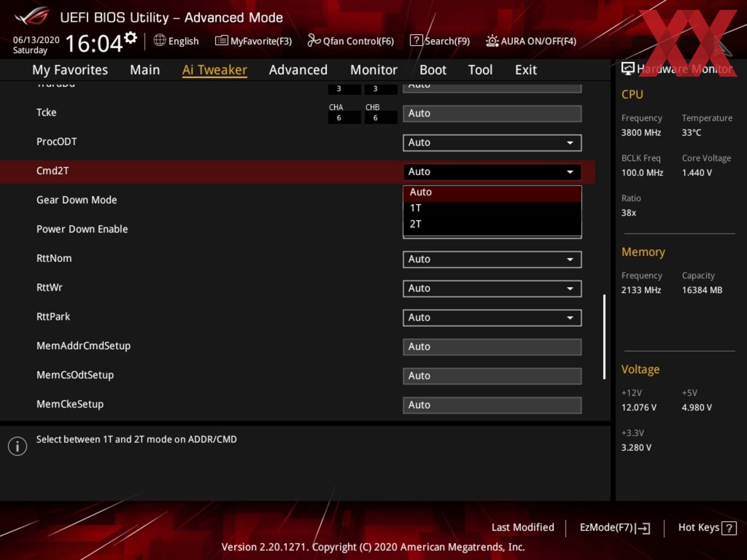Screen dimensions: 747x560
Task: Click the Hot Keys question mark box
Action: coord(729,528)
